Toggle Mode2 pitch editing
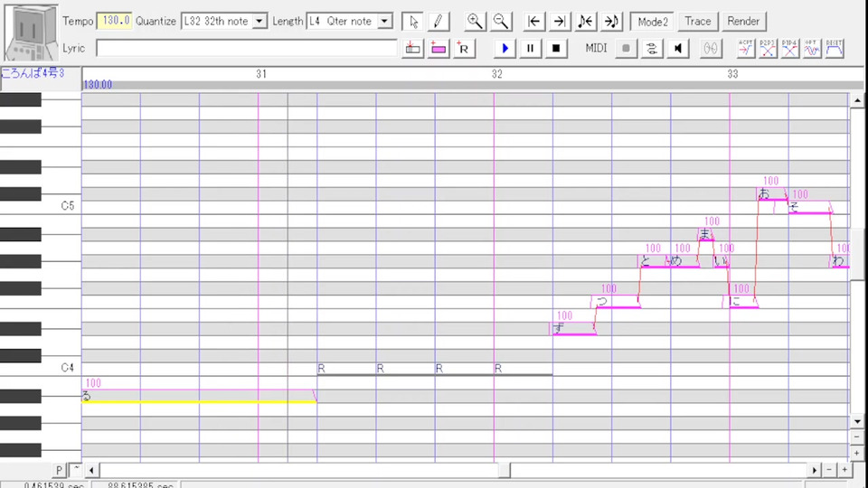The height and width of the screenshot is (488, 868). (x=652, y=22)
